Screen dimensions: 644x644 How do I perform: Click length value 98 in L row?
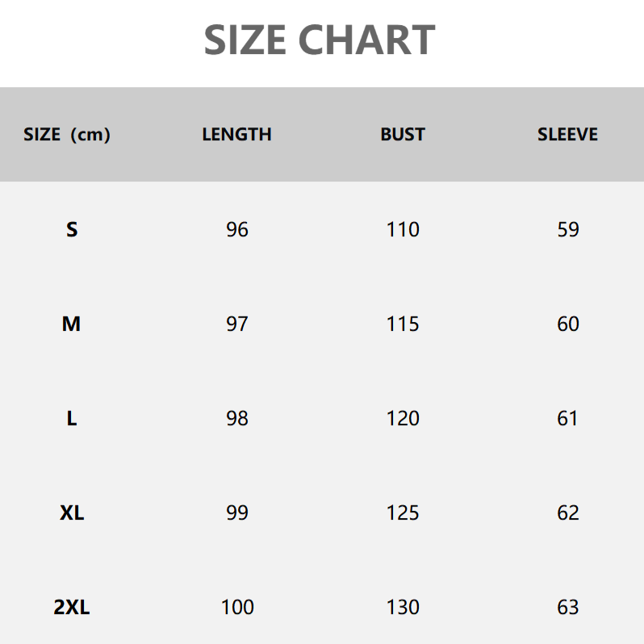point(237,419)
